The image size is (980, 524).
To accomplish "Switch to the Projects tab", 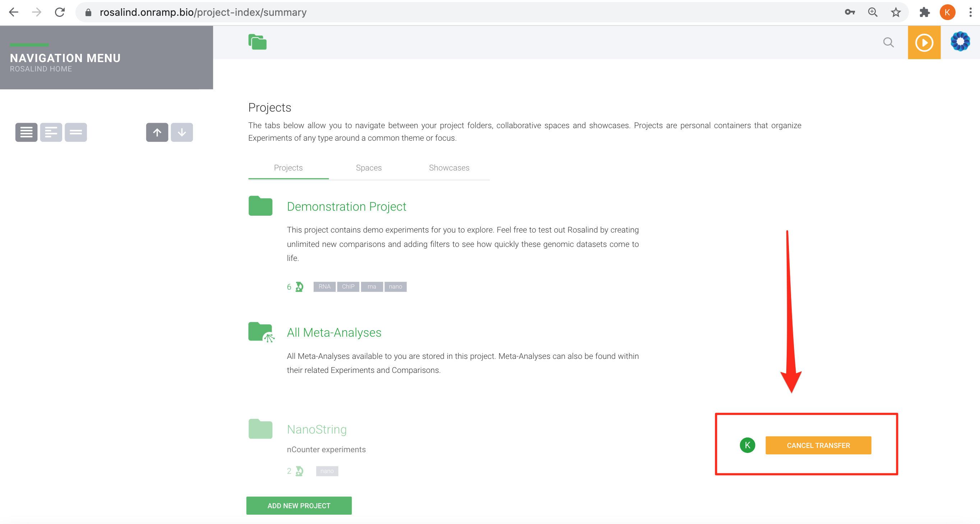I will pyautogui.click(x=288, y=168).
